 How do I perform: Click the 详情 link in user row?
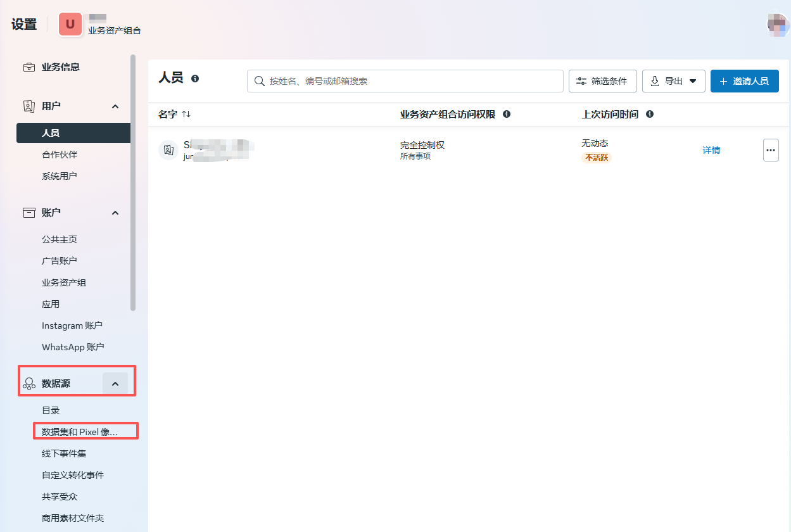click(711, 150)
